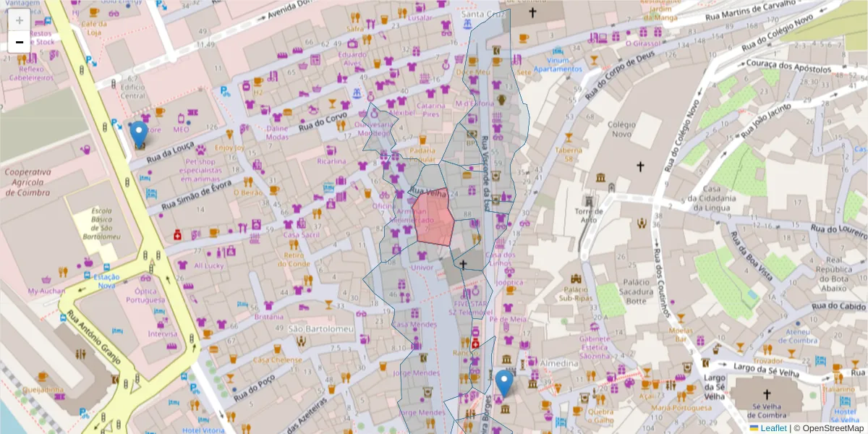Select the red highlighted polygon near Rua Velha
The image size is (868, 434).
(434, 217)
